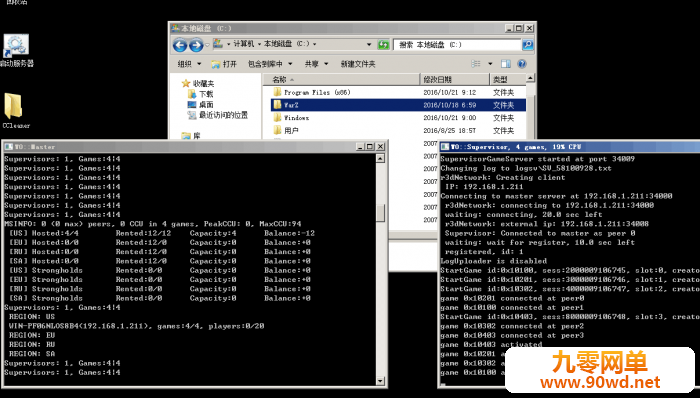
Task: Sort by the 名称 column header
Action: pos(342,79)
